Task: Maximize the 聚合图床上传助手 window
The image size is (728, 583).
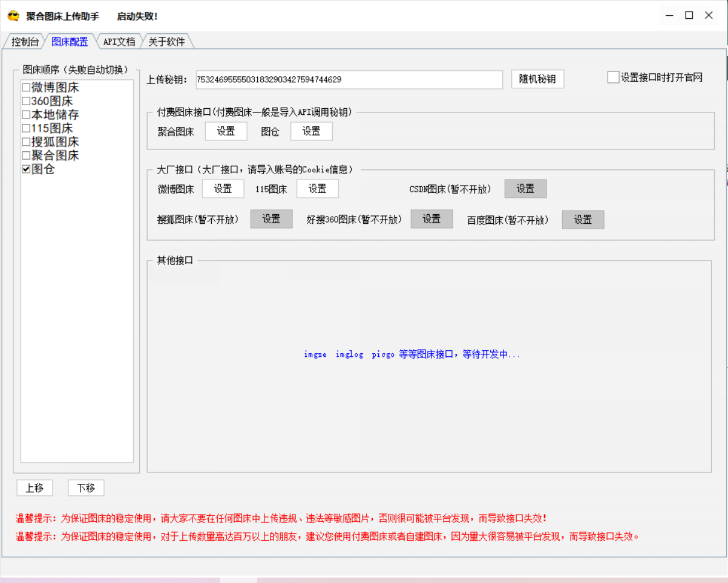Action: 689,16
